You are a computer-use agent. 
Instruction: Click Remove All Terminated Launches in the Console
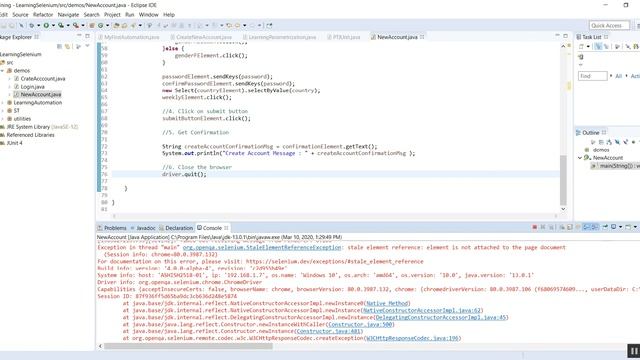click(x=551, y=227)
